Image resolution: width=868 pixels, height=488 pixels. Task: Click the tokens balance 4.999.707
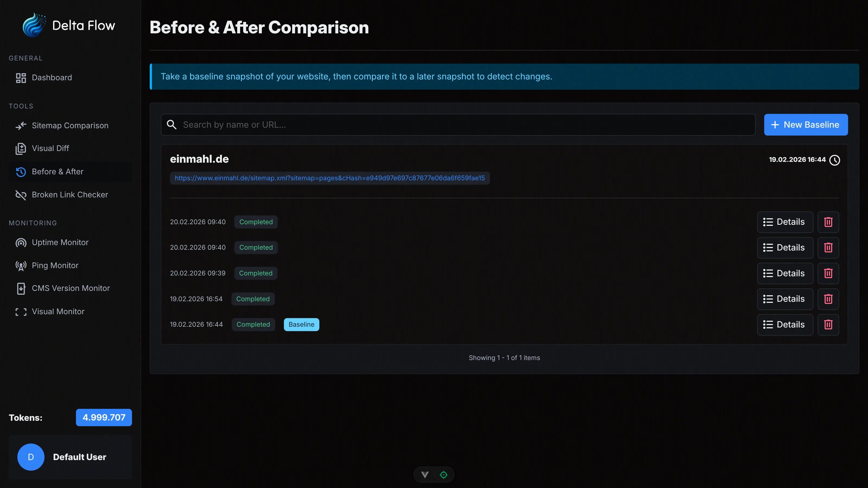(103, 417)
